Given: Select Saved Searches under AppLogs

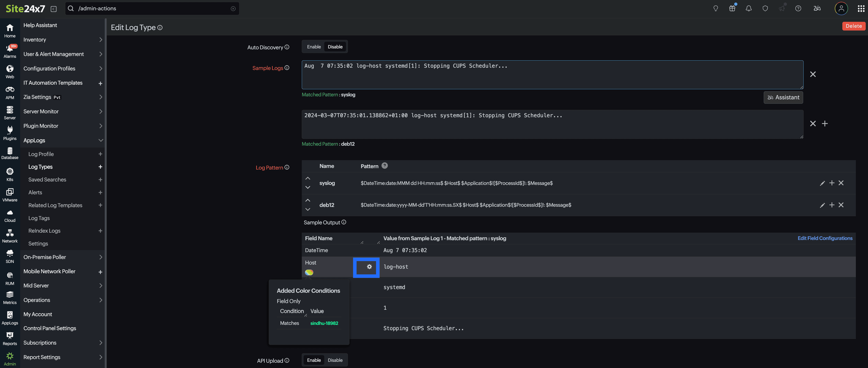Looking at the screenshot, I should point(47,179).
